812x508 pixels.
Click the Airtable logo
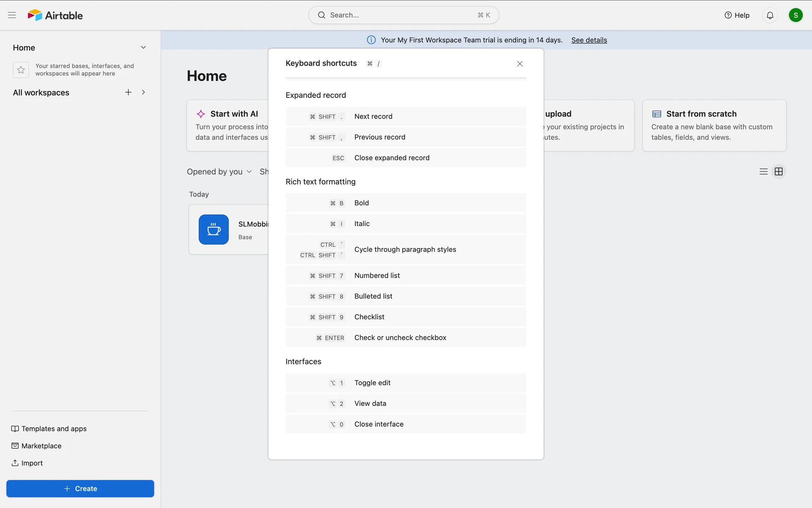55,15
